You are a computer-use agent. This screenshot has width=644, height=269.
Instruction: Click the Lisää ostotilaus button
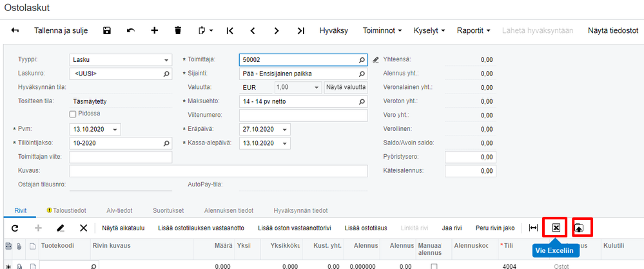tap(366, 228)
